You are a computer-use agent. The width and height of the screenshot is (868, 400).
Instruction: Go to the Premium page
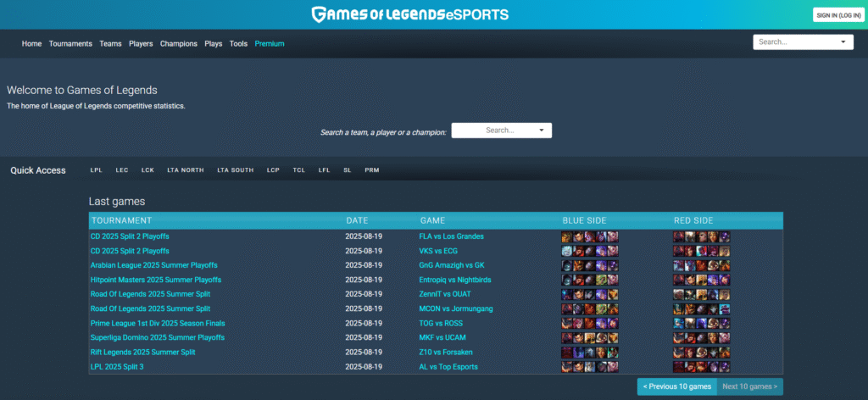270,44
